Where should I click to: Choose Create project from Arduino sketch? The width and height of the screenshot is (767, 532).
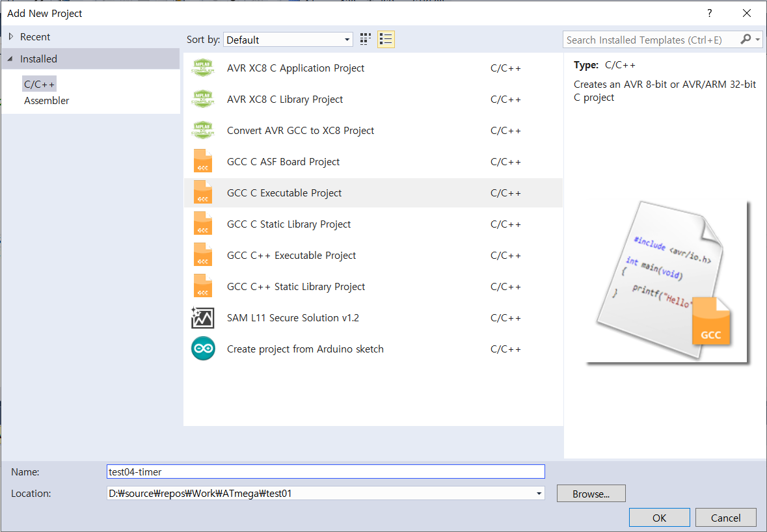[373, 349]
